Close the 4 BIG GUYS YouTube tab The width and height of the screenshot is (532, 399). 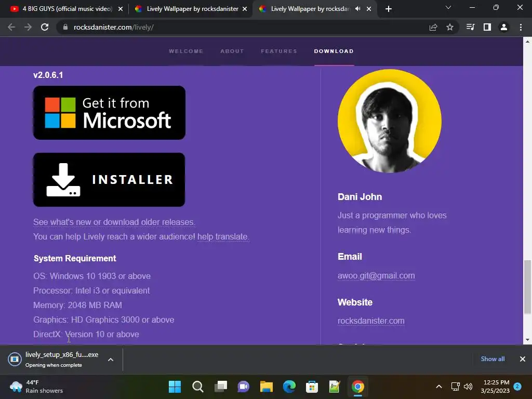121,9
